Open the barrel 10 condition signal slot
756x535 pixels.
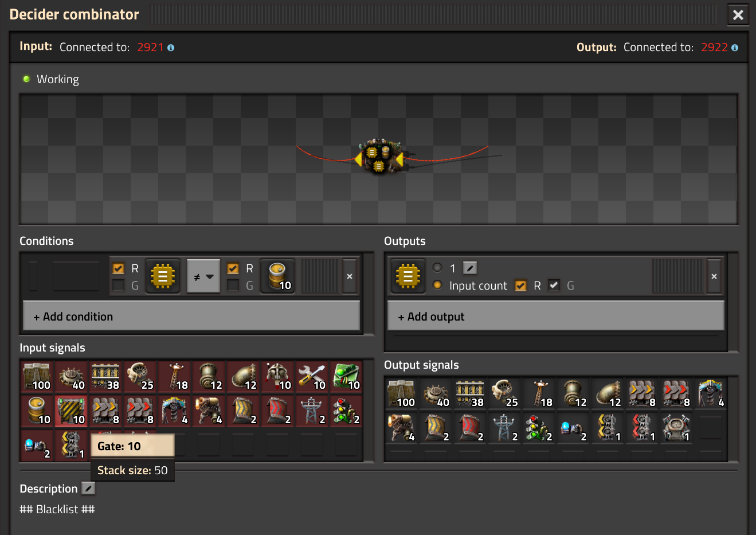click(x=277, y=276)
